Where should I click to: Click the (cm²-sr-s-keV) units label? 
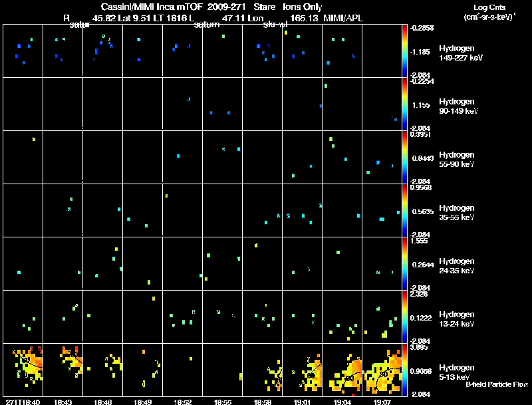point(490,17)
